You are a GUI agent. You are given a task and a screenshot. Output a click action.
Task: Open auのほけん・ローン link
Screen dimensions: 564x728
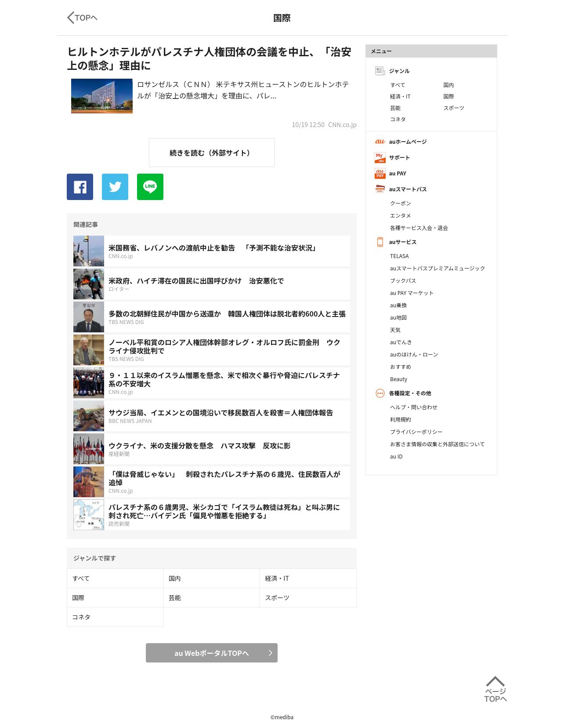[414, 354]
